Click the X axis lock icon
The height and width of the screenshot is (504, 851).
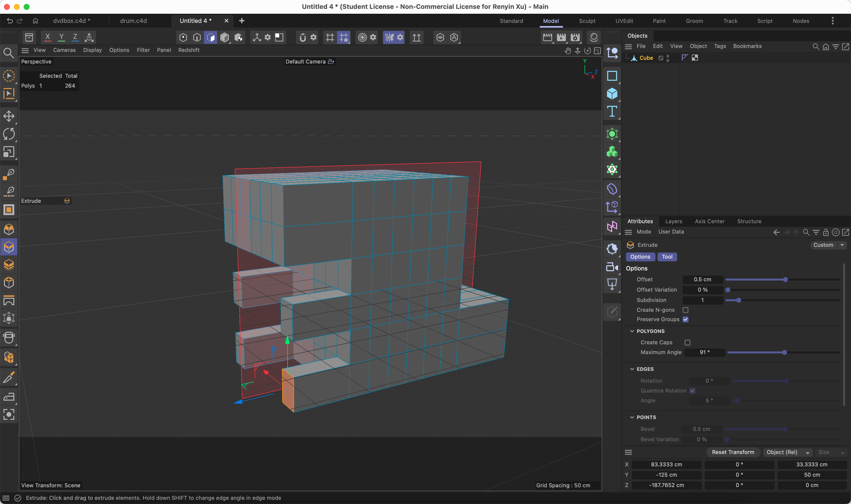tap(48, 37)
